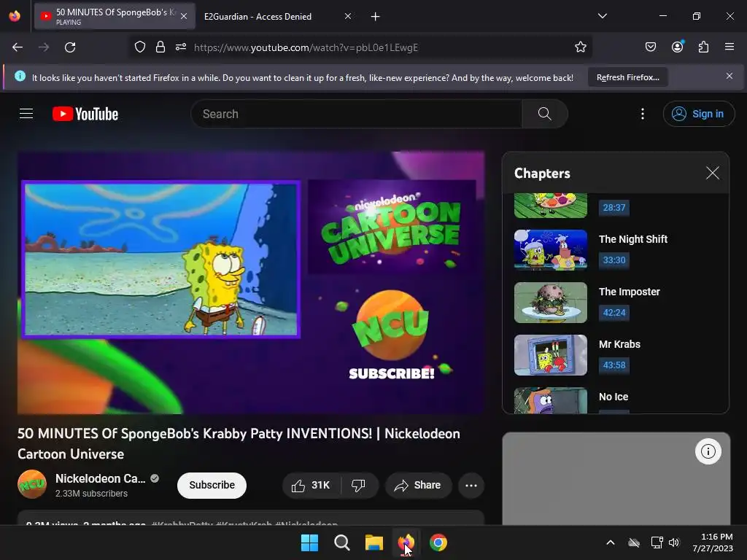Screen dimensions: 747x560
Task: Open site permissions icon in address bar
Action: click(181, 47)
